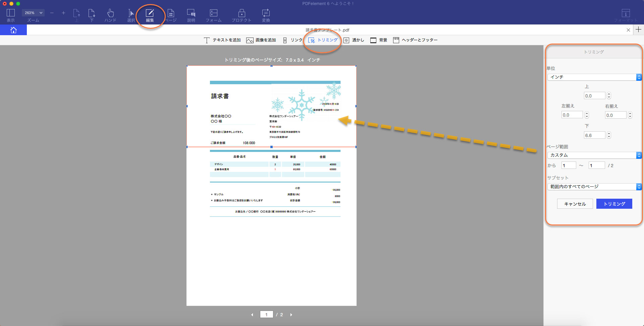Image resolution: width=644 pixels, height=326 pixels.
Task: Apply crop with blue トリミング button
Action: tap(614, 204)
